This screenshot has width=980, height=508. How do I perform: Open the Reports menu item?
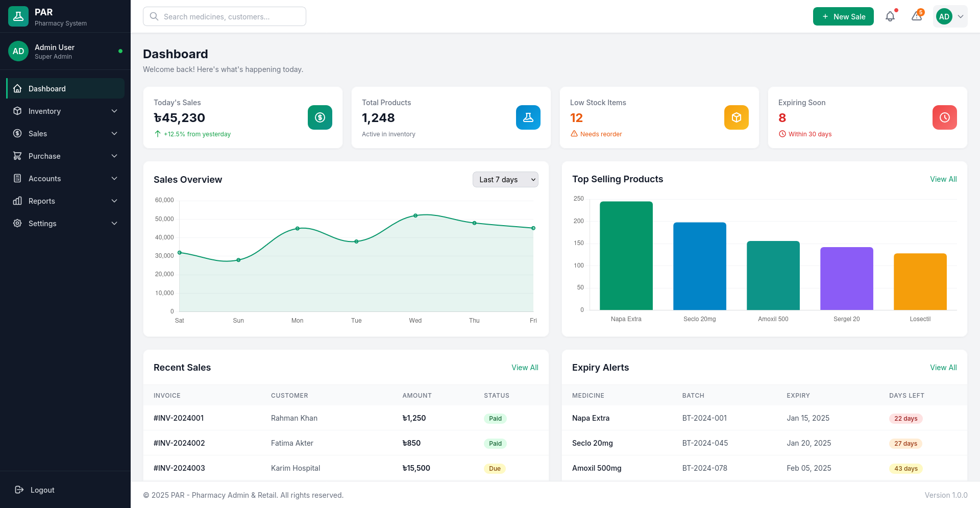click(x=41, y=201)
